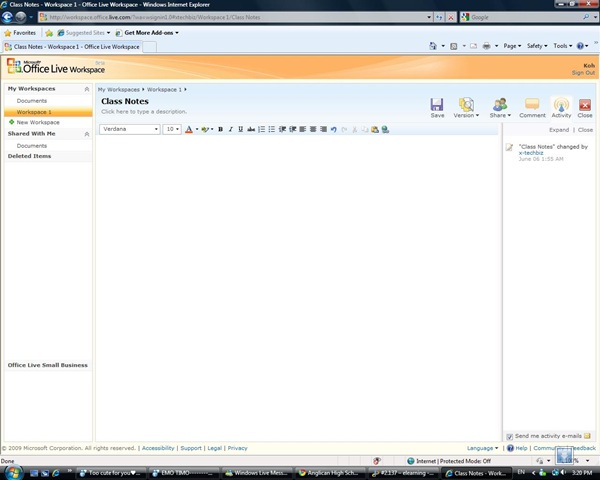The width and height of the screenshot is (600, 480).
Task: Insert a numbered list via toolbar icon
Action: (x=261, y=129)
